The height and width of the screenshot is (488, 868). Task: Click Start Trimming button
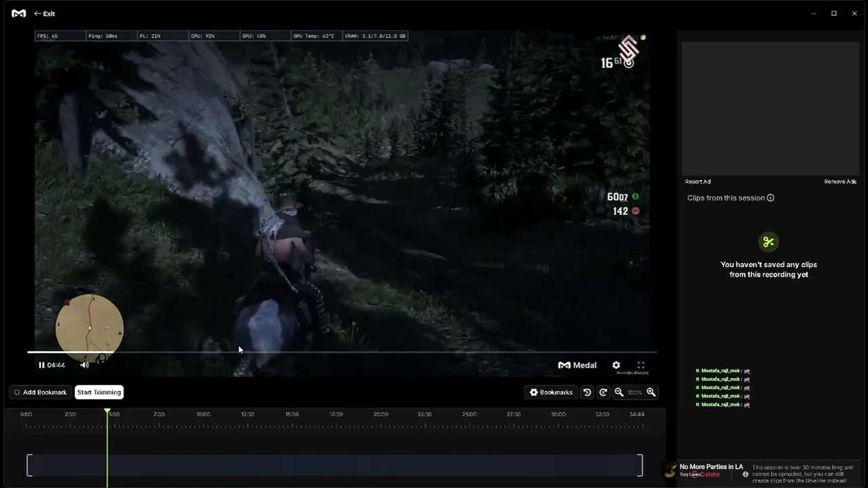click(99, 392)
